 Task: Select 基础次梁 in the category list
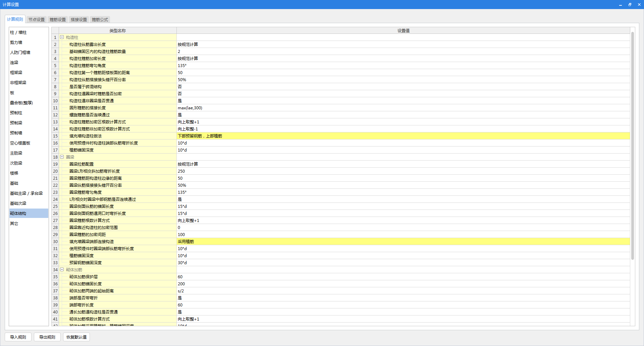click(29, 204)
